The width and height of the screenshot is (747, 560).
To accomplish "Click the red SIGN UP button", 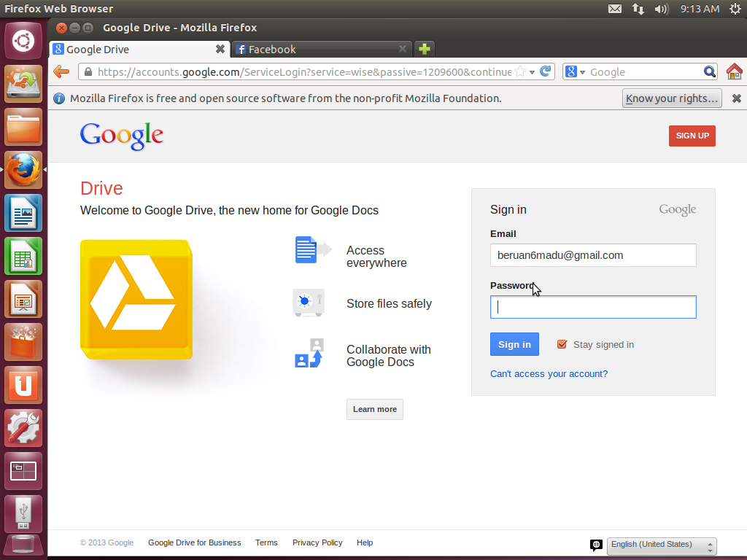I will point(692,136).
